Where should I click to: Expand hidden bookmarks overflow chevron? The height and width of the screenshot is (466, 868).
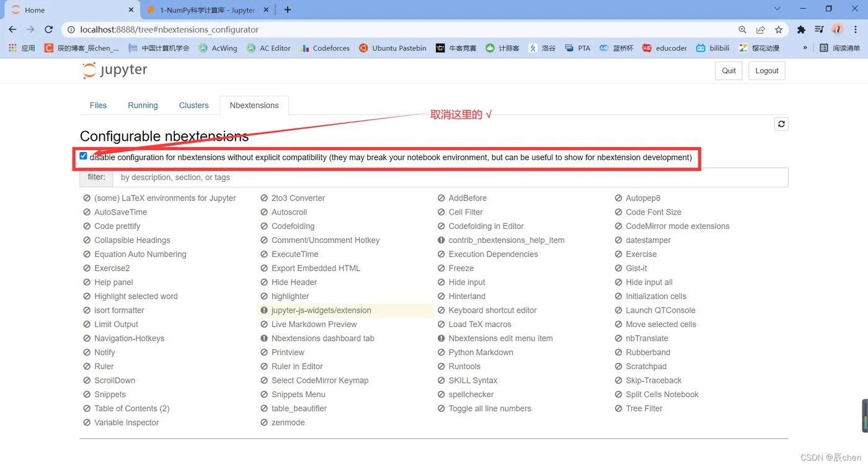(x=805, y=48)
